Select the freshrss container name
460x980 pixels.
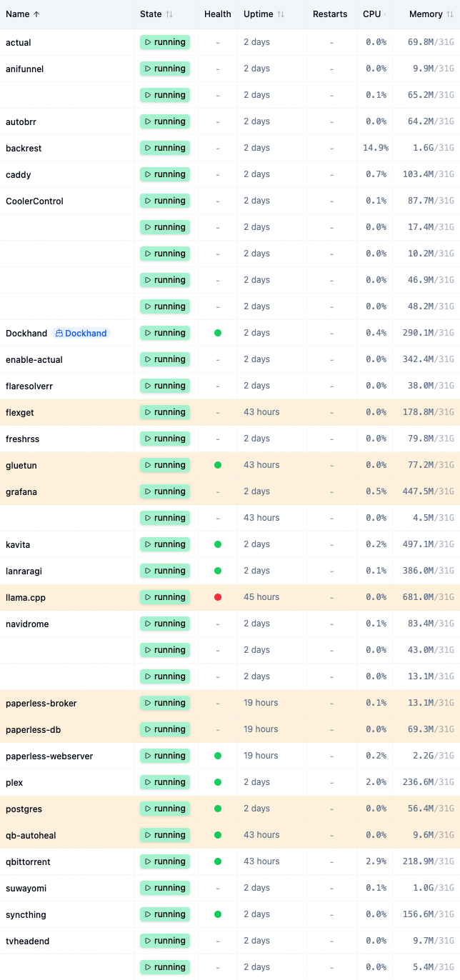point(22,439)
